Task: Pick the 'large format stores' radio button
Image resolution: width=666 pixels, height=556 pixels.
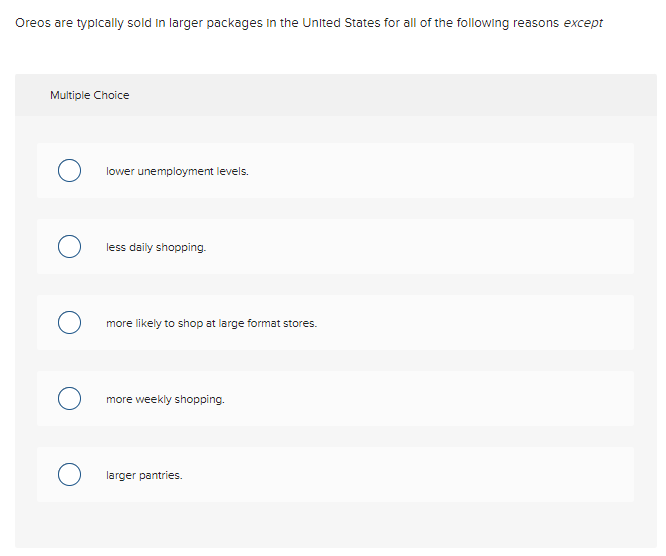Action: click(x=69, y=323)
